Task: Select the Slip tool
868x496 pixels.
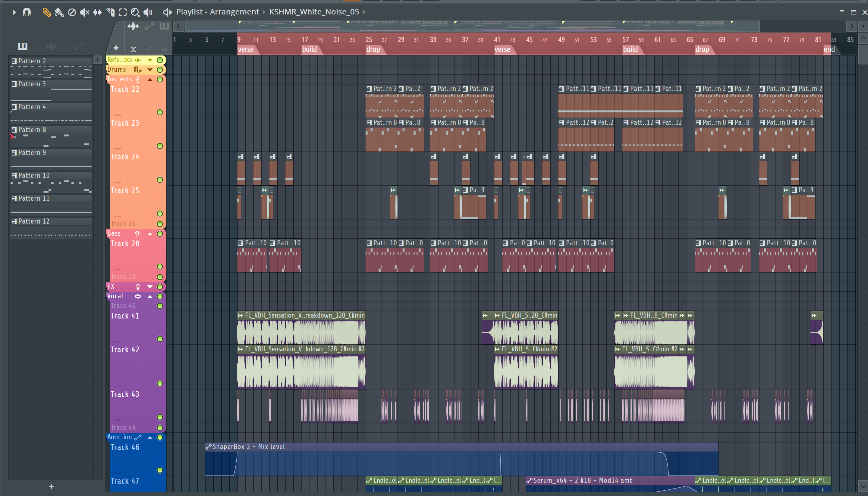Action: click(97, 13)
